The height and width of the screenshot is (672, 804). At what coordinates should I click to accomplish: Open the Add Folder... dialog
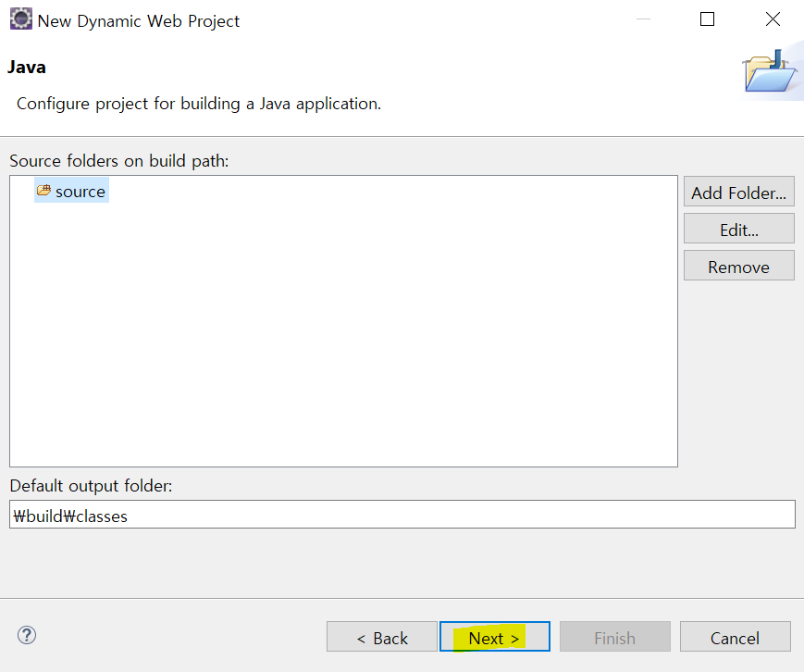tap(739, 192)
